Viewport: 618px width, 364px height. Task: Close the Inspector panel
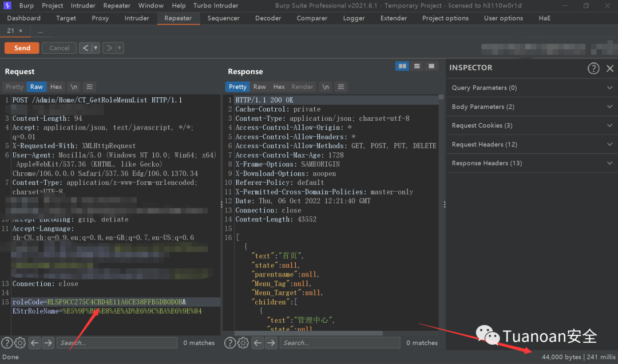(x=610, y=68)
